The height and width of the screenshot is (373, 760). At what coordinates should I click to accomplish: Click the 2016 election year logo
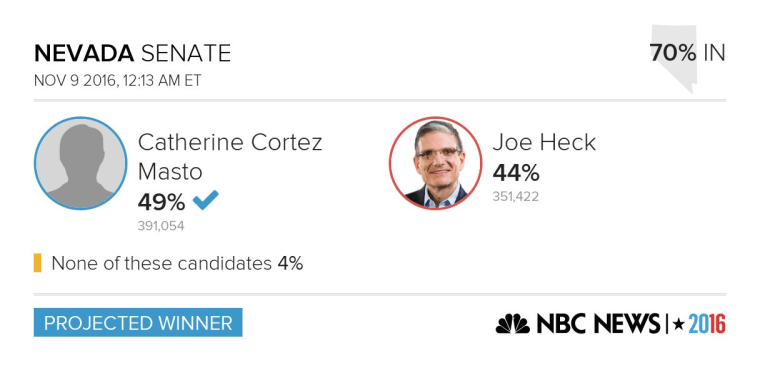coord(707,324)
